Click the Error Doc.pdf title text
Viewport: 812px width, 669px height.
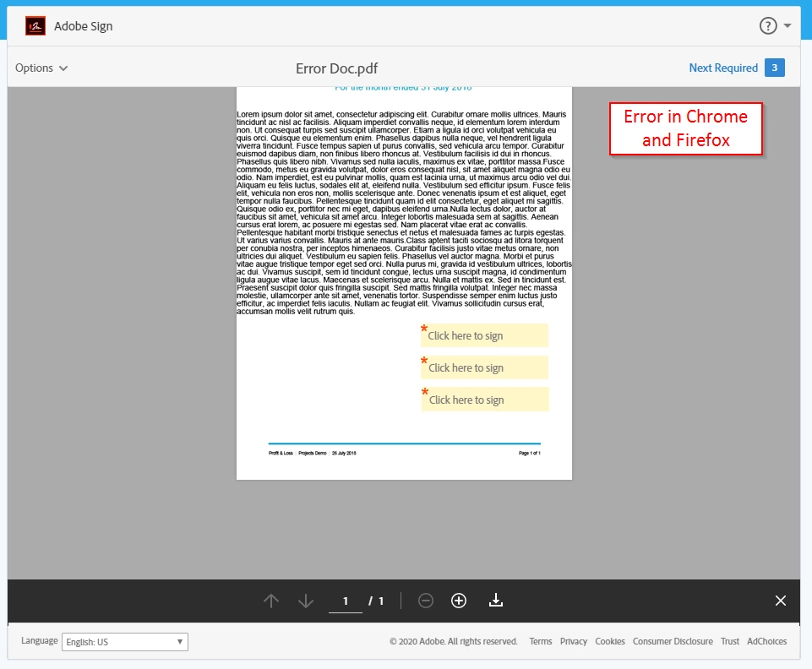(336, 68)
